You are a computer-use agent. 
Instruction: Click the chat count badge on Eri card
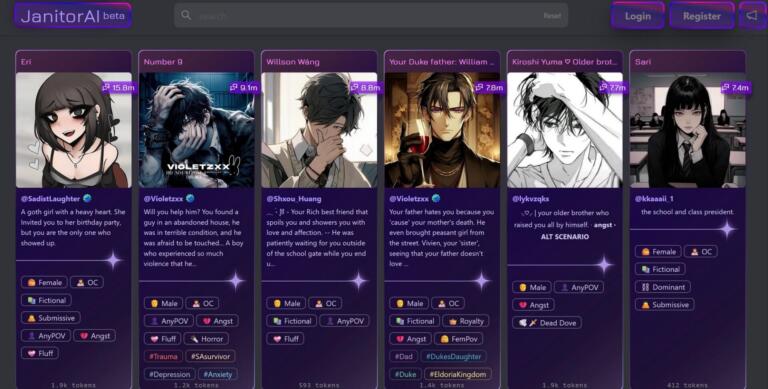tap(119, 88)
